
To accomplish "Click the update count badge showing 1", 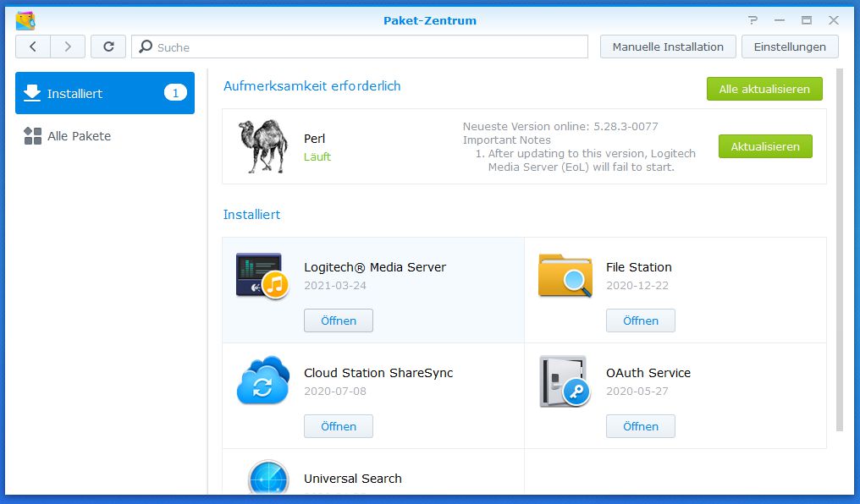I will tap(175, 93).
